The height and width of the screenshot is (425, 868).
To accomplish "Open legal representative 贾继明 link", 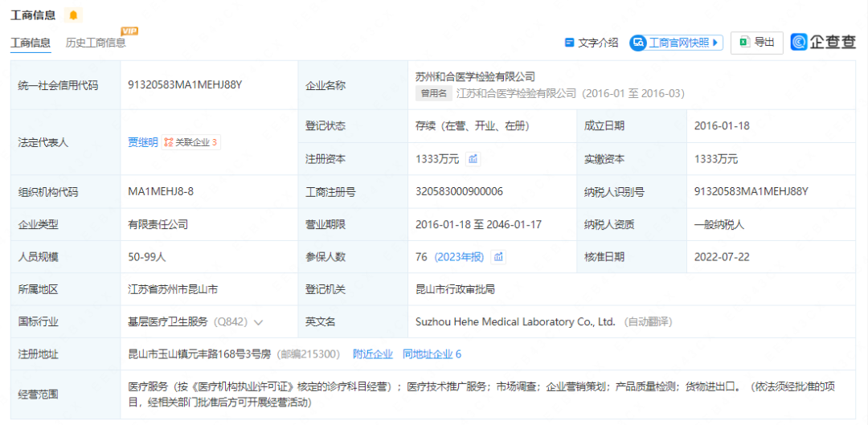I will (143, 143).
